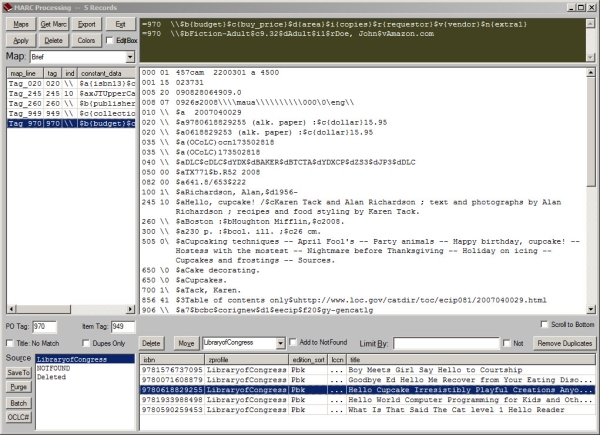This screenshot has height=435, width=600.
Task: Click the lccn column header
Action: point(338,360)
